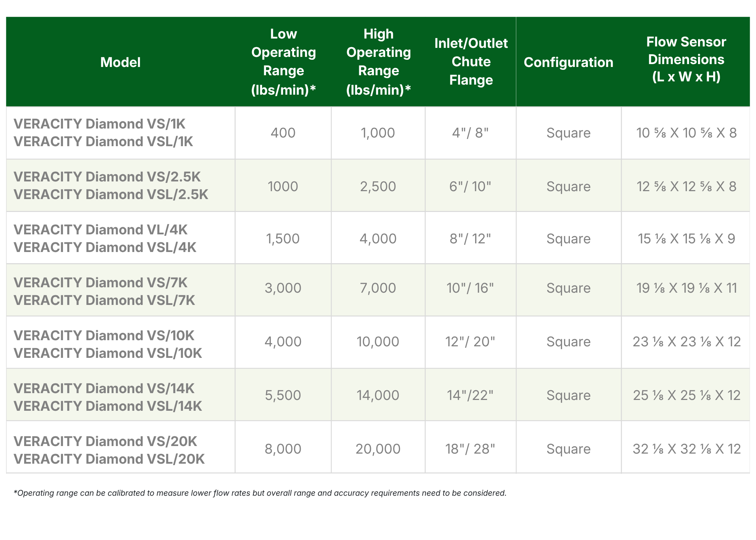Select the VERACITY Diamond VS/10K model name
The width and height of the screenshot is (756, 540).
(104, 336)
